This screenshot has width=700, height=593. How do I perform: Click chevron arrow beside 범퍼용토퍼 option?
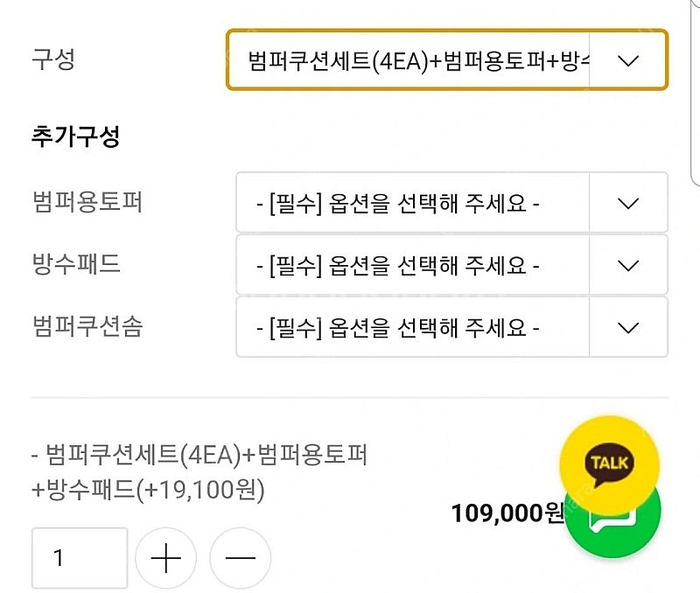click(628, 203)
